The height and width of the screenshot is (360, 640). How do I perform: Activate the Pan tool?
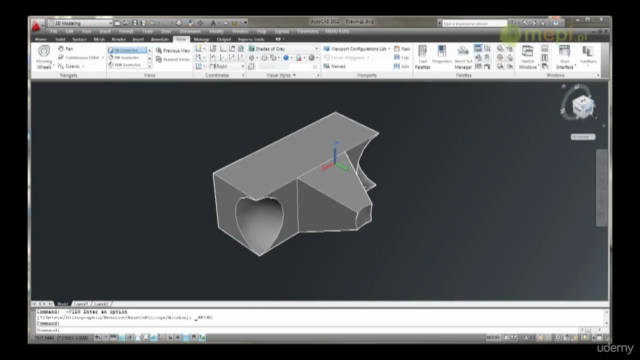pos(66,49)
